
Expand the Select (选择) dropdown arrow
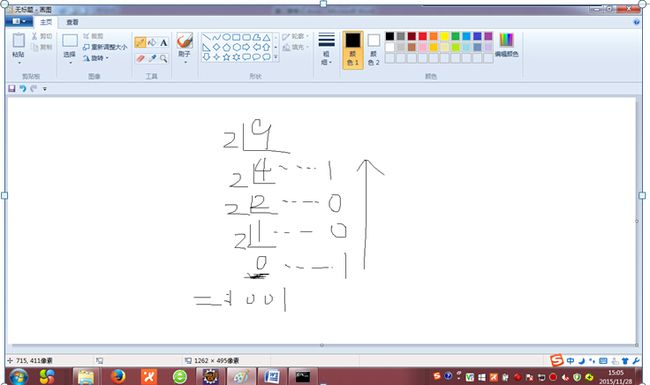click(70, 63)
